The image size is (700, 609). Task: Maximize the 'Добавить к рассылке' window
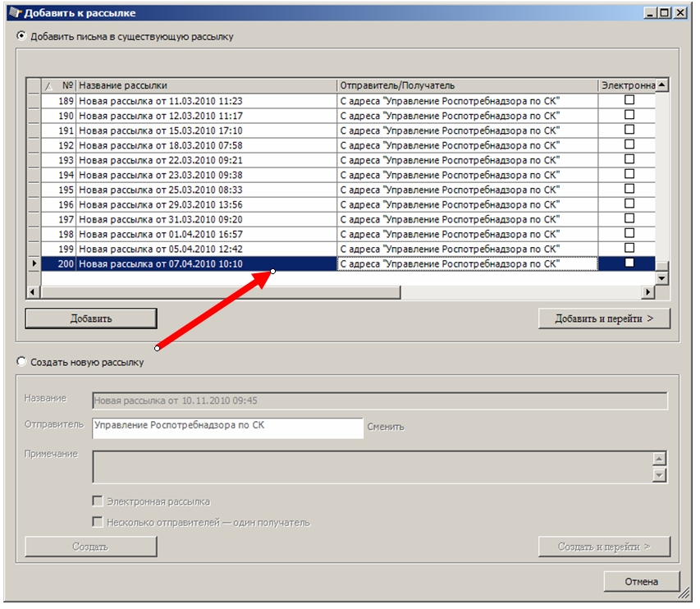coord(666,12)
